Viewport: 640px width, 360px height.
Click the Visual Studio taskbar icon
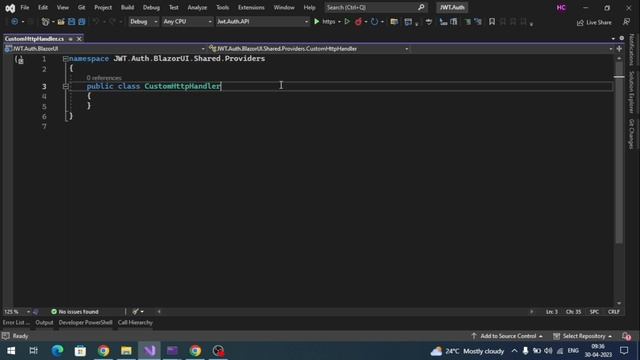149,351
